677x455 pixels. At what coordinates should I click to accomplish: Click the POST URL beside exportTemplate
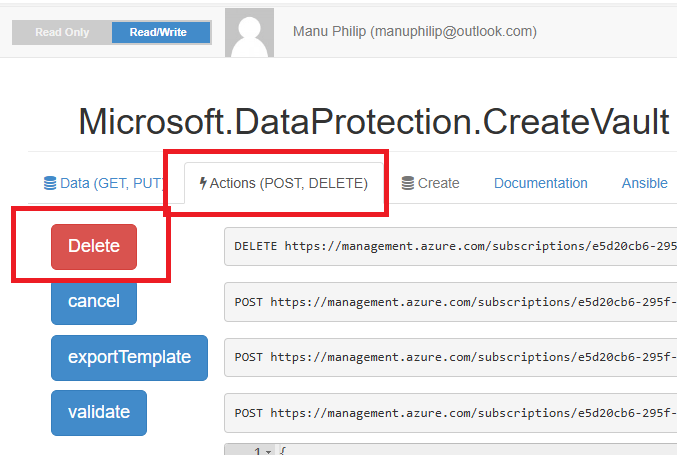tap(450, 357)
